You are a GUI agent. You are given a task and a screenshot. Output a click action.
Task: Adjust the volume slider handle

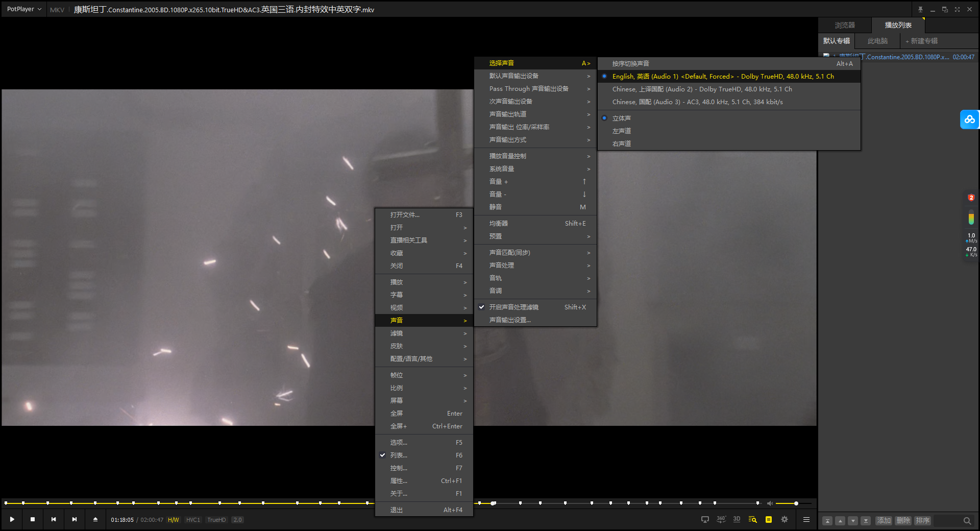point(796,503)
